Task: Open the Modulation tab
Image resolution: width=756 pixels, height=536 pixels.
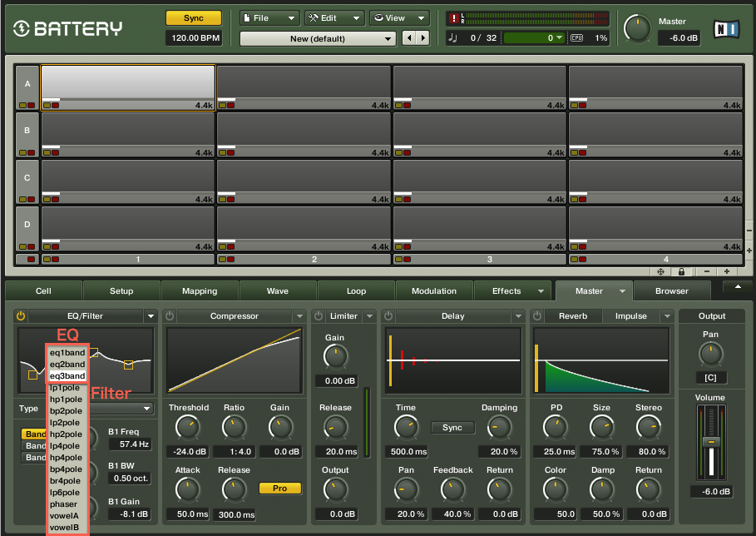Action: pyautogui.click(x=434, y=290)
